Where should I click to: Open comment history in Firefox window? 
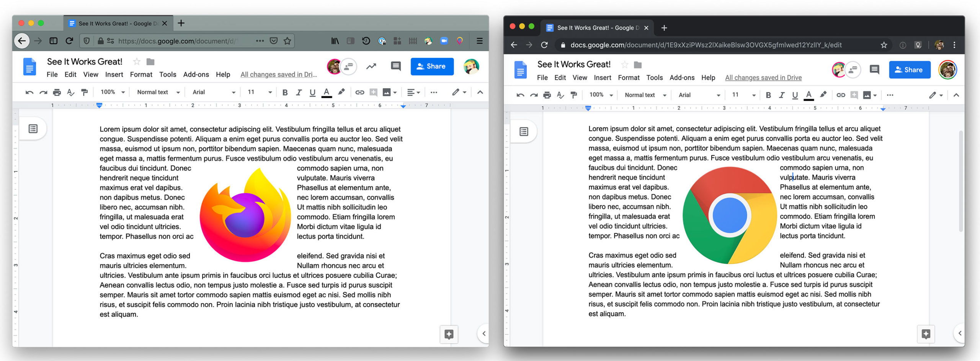[396, 66]
